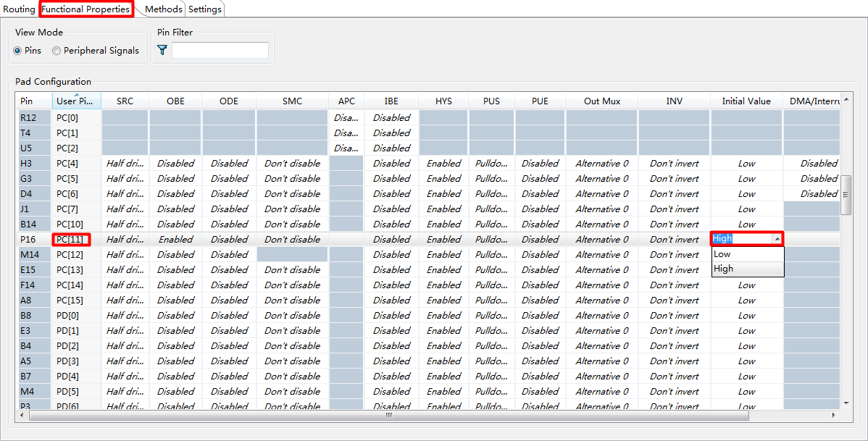868x441 pixels.
Task: Click the Out Mux column header
Action: click(602, 101)
